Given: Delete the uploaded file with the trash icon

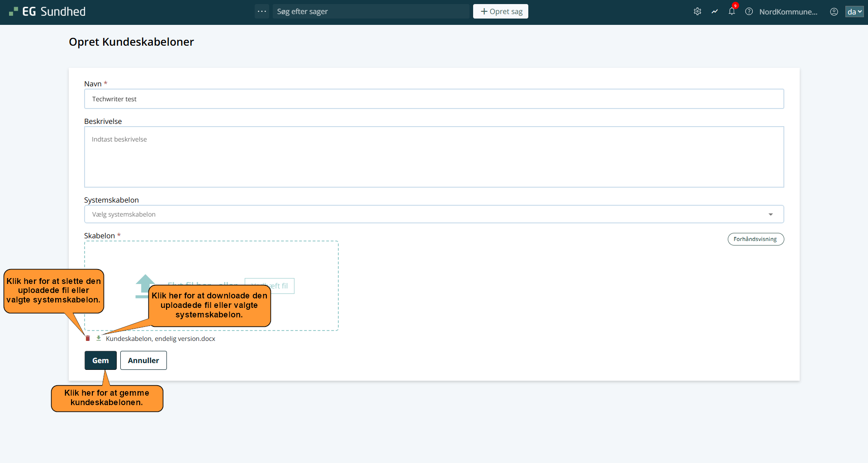Looking at the screenshot, I should (88, 339).
